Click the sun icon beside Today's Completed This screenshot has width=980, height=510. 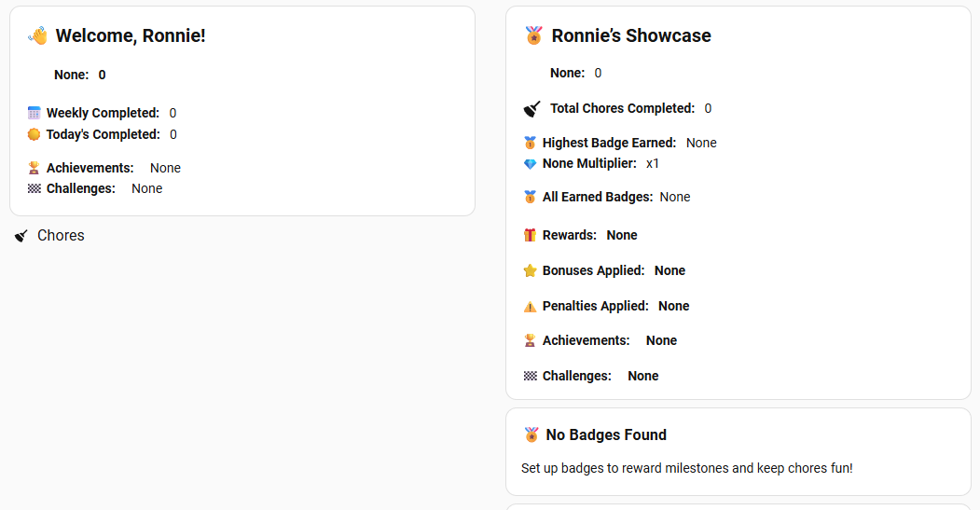(x=34, y=134)
